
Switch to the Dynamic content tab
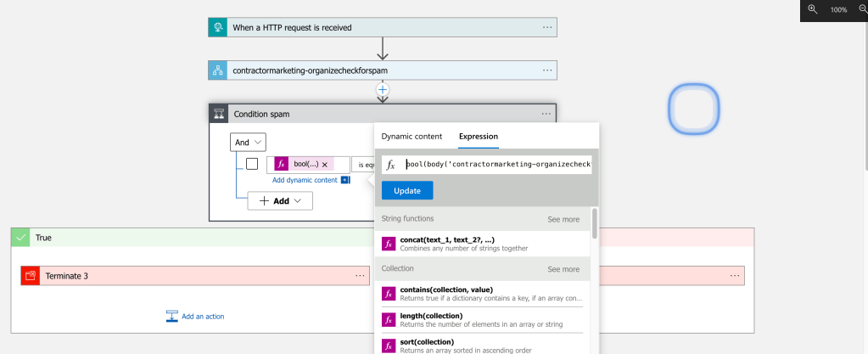coord(412,137)
